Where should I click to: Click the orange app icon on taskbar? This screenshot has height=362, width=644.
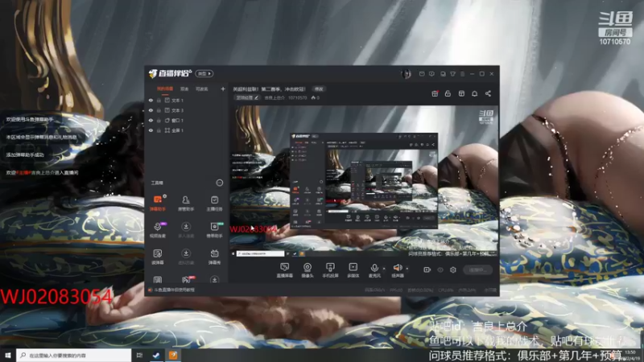[173, 355]
